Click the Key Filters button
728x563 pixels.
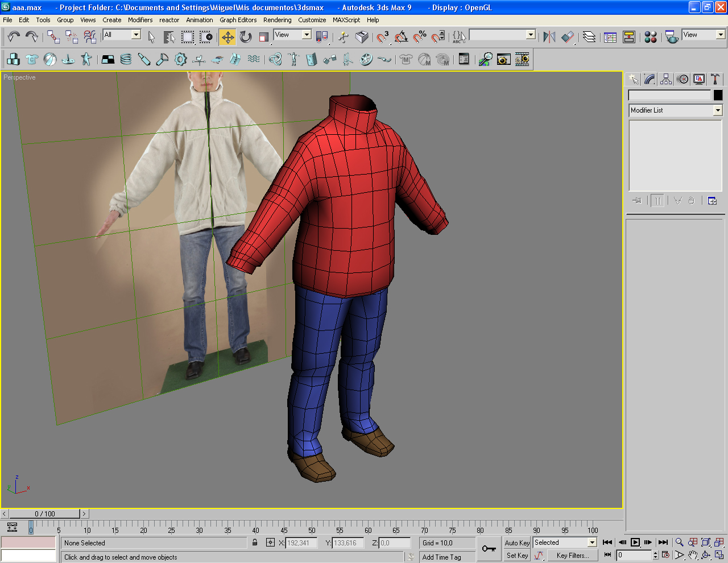pos(572,556)
